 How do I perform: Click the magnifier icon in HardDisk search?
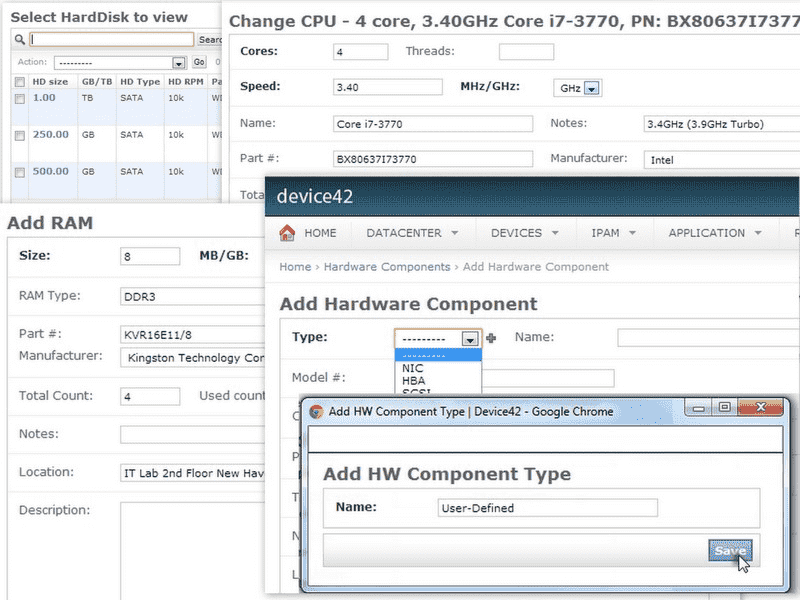(19, 39)
